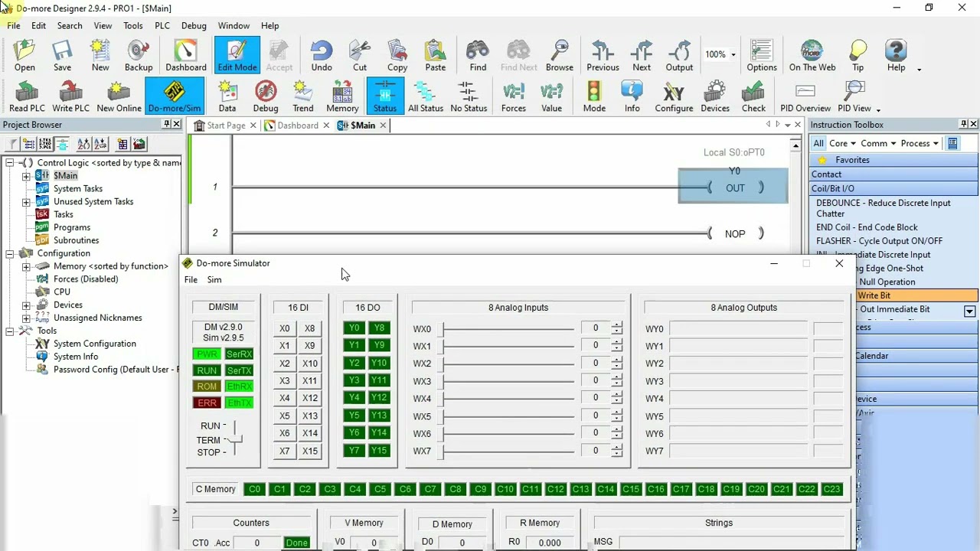
Task: Click the Forces toolbar icon
Action: click(514, 96)
